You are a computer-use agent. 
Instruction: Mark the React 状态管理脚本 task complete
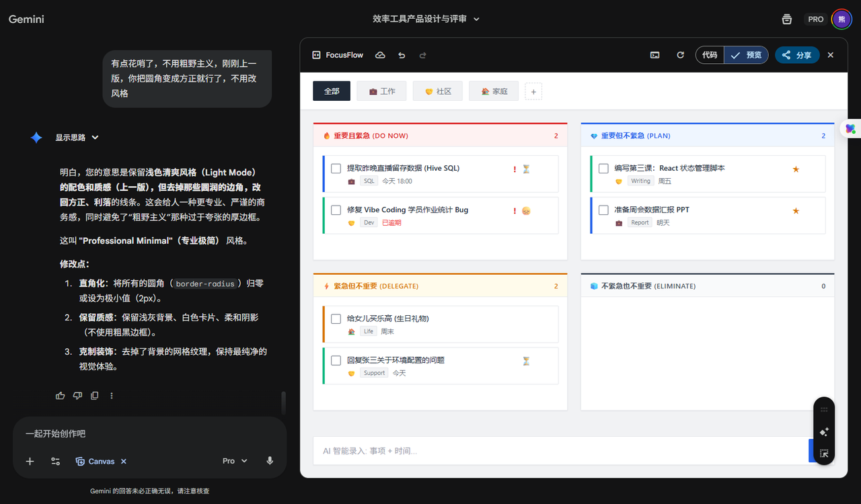[x=603, y=168]
